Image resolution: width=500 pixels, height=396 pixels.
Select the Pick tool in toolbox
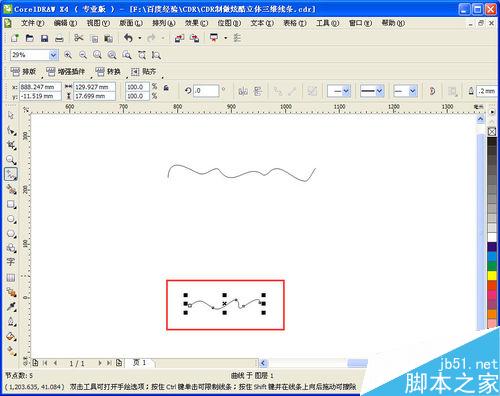tap(11, 115)
